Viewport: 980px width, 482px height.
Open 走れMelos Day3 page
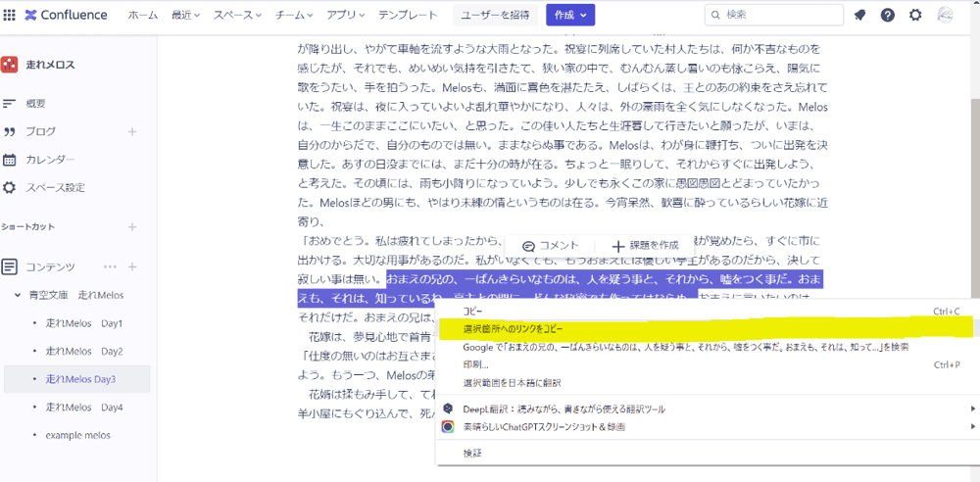pos(80,379)
